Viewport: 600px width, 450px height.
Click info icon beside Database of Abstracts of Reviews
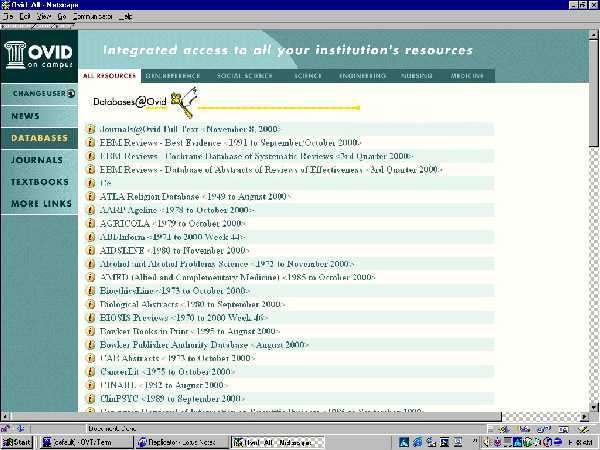pyautogui.click(x=90, y=170)
